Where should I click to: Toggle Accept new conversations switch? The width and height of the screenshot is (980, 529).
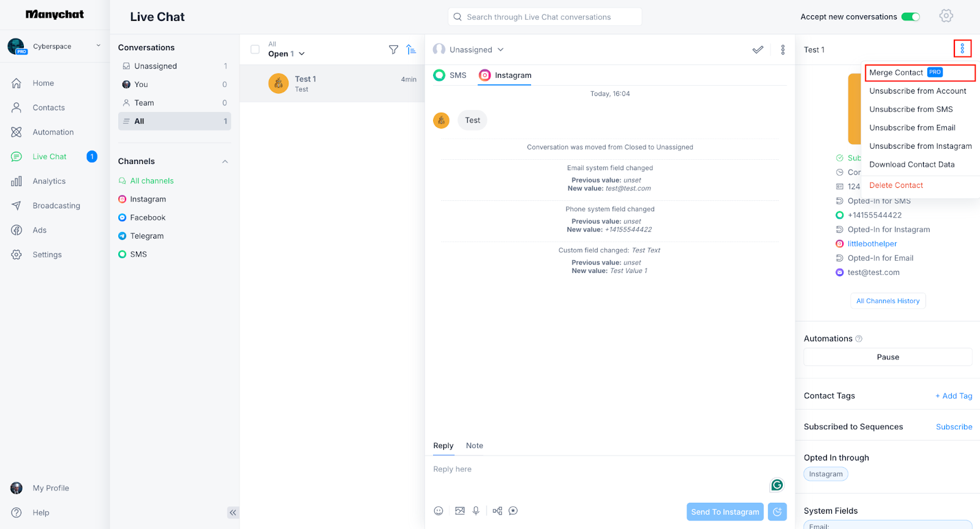click(911, 17)
